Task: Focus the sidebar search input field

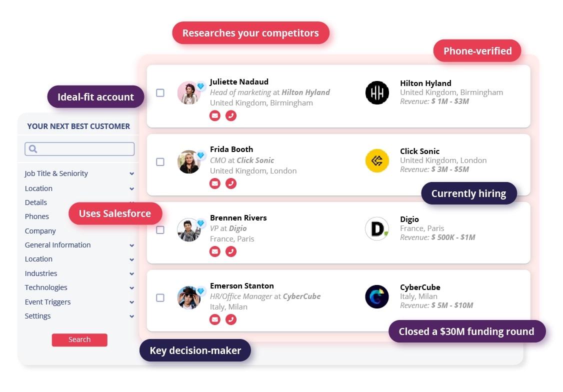Action: [79, 149]
